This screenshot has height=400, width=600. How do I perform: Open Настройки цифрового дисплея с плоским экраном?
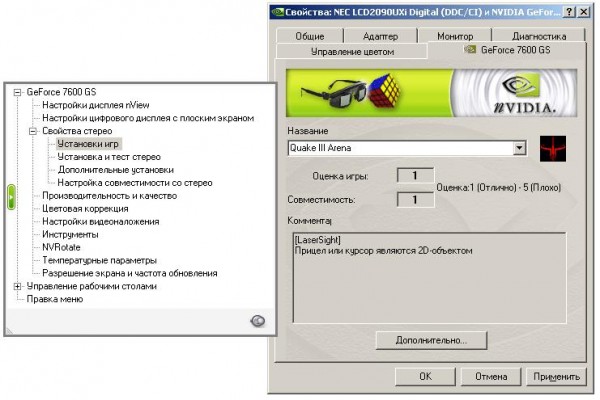click(148, 118)
